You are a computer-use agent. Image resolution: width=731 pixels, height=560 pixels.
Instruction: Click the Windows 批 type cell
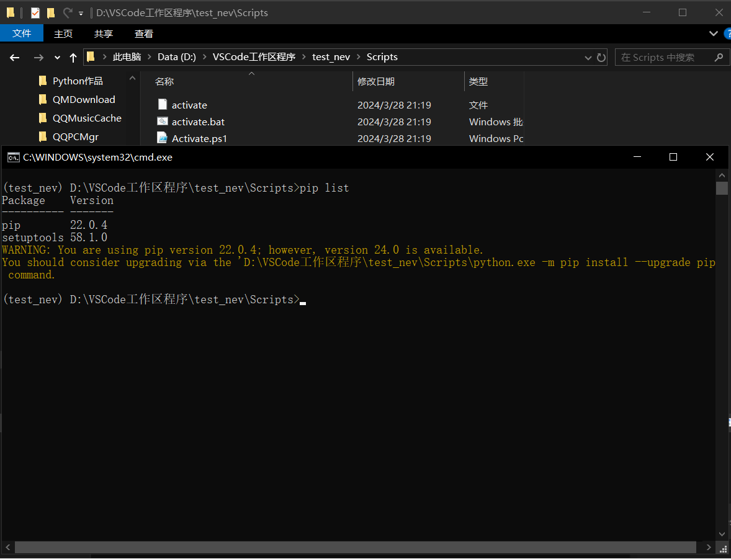tap(496, 122)
